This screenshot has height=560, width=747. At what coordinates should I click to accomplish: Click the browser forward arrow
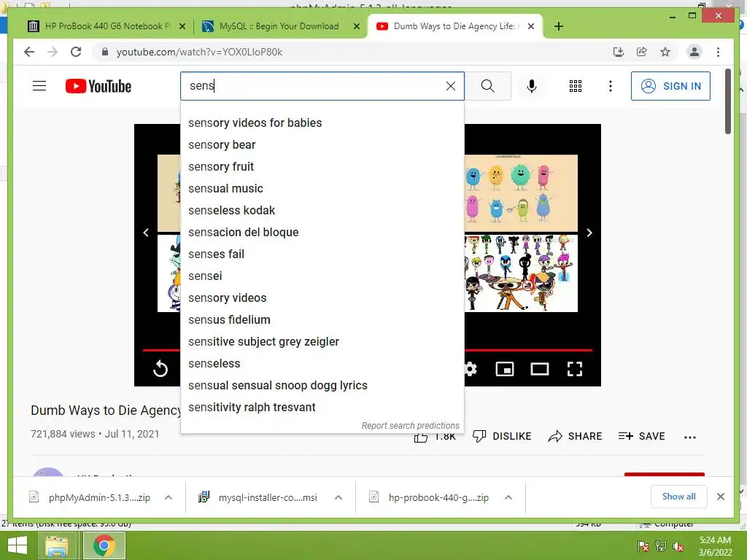[53, 52]
